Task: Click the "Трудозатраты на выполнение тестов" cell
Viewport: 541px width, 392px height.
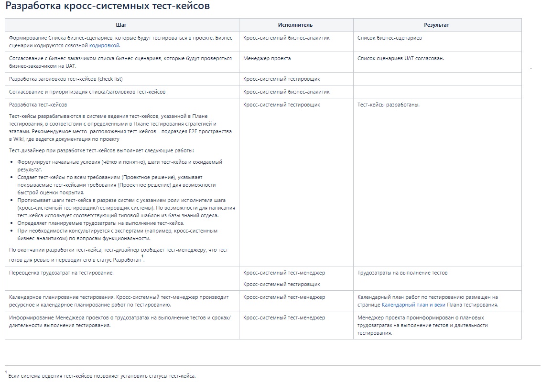Action: coord(402,273)
